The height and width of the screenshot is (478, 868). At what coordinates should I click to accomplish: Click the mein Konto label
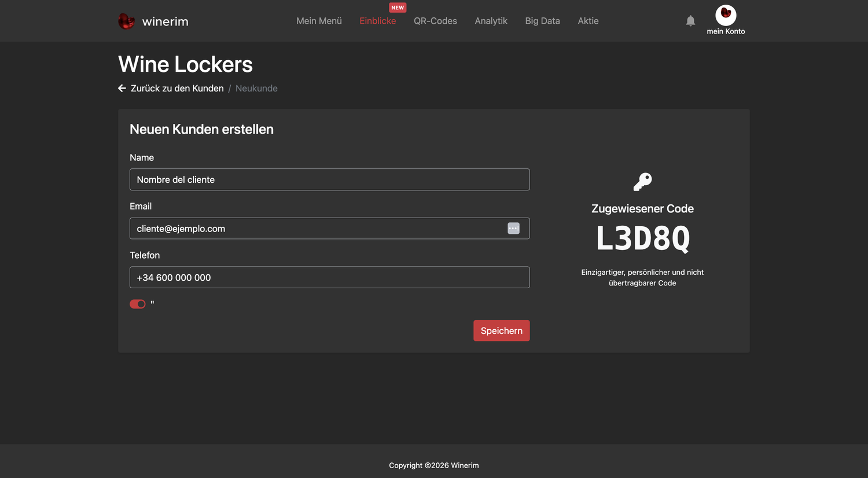point(726,31)
